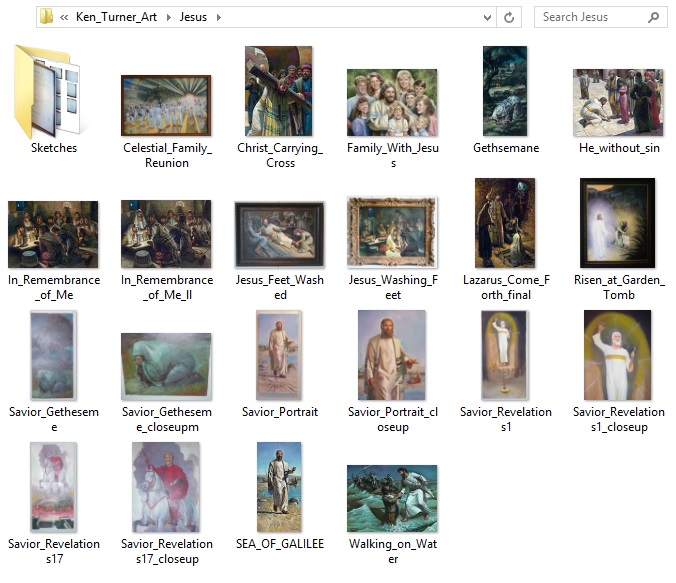Select the Savior_Revelations17_closeup thumbnail
Screen dimensions: 676x583
pyautogui.click(x=166, y=487)
